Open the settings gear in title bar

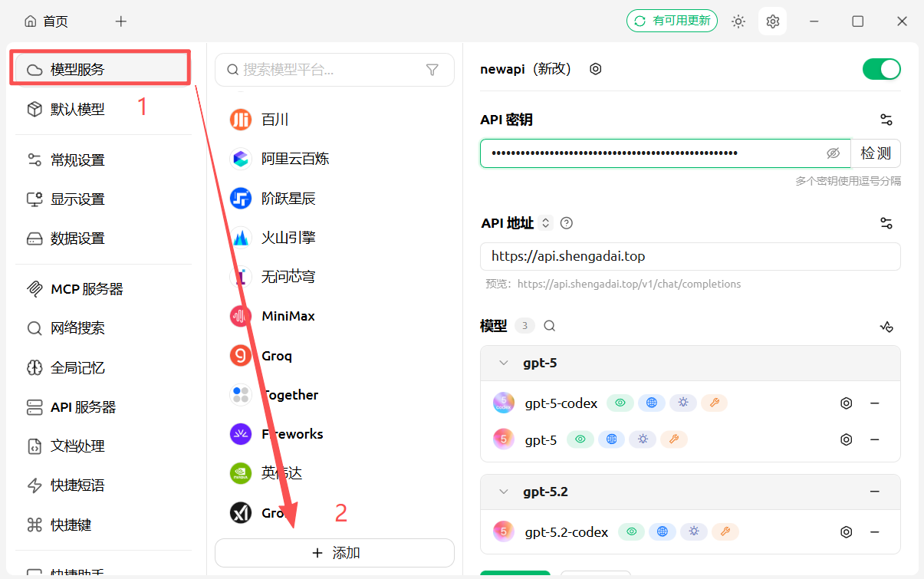[772, 21]
